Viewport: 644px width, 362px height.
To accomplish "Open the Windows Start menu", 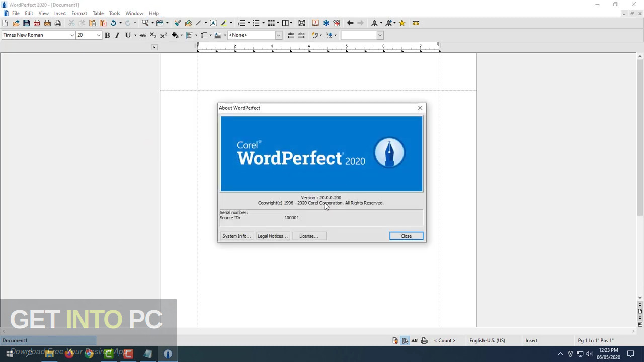I will pyautogui.click(x=10, y=354).
